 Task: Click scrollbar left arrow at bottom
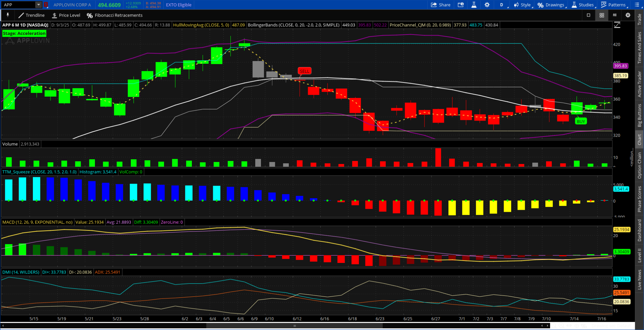click(x=3, y=326)
